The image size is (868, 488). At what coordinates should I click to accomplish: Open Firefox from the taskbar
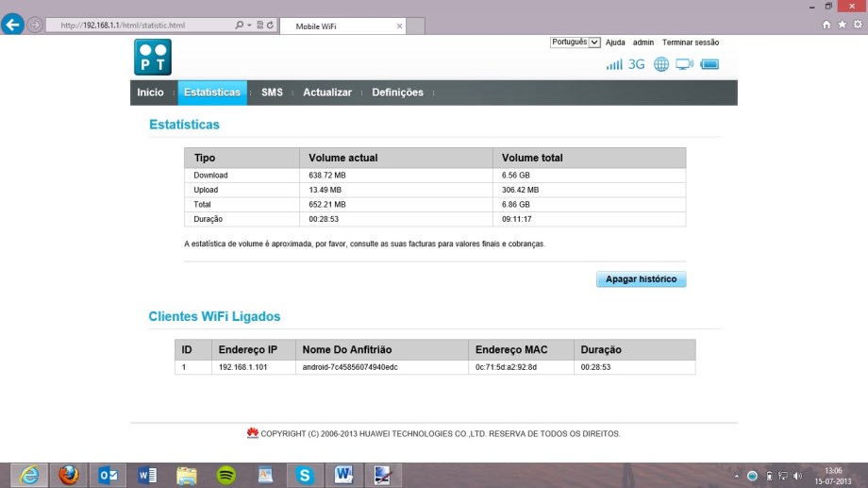tap(68, 475)
